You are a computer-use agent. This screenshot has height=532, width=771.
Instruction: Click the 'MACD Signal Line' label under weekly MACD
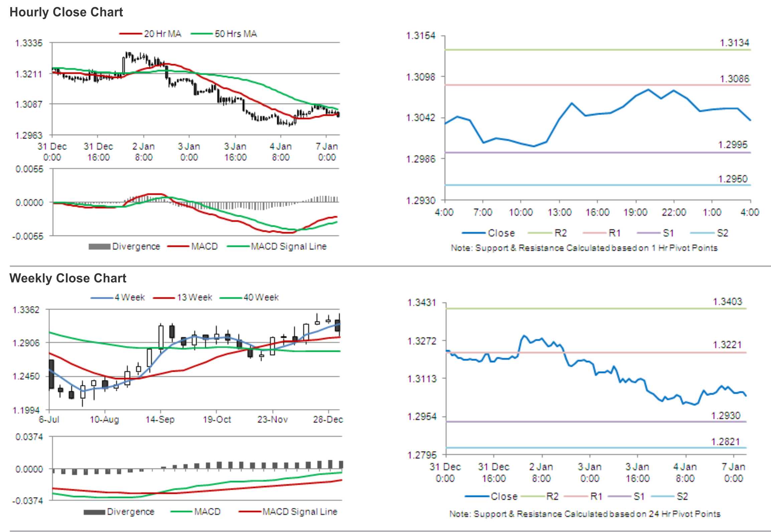[300, 512]
